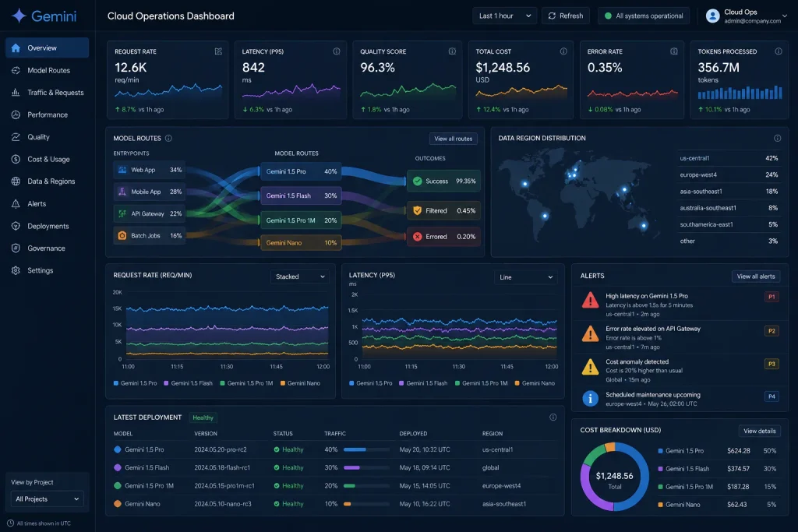Select the Web App entrypoint
Screen dimensions: 798x532
(149, 170)
